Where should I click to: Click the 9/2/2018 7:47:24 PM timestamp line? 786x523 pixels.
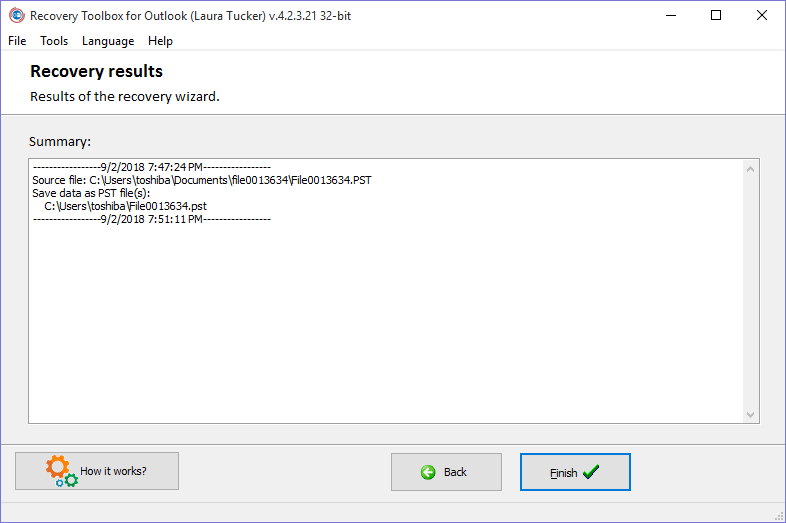151,167
